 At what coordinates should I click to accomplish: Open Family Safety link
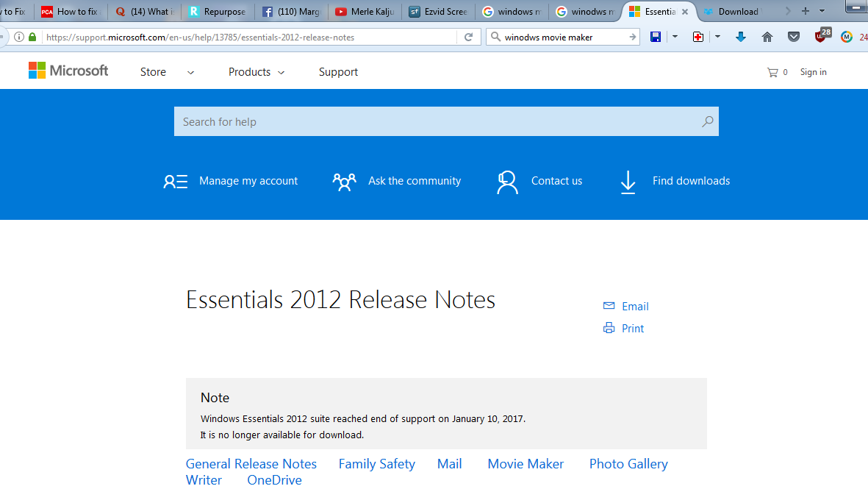[x=377, y=464]
